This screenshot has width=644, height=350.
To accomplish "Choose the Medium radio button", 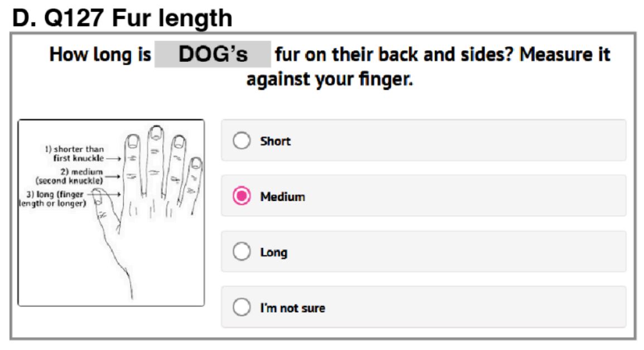I will click(241, 196).
